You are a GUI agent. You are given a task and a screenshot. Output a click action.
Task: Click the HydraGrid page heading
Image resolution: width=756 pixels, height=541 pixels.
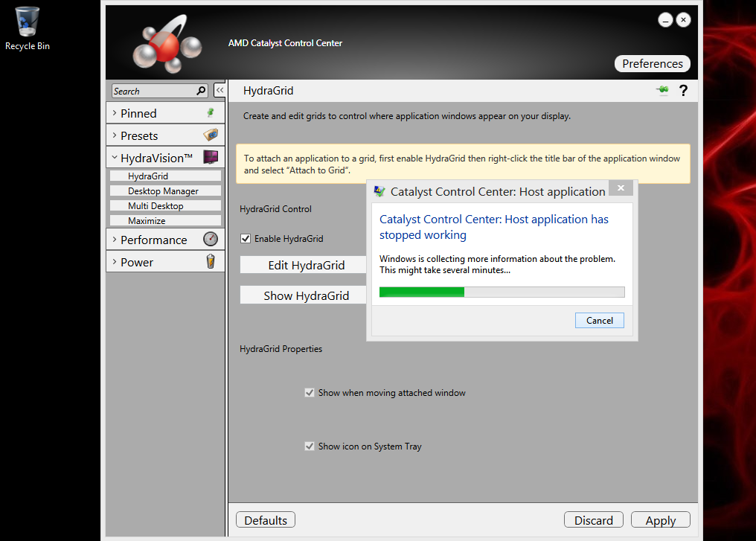268,91
